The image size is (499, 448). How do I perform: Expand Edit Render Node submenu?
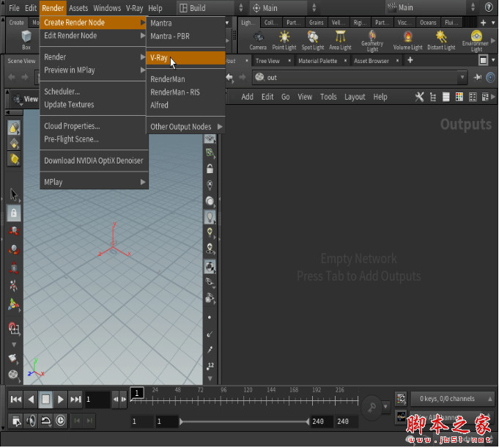coord(93,36)
